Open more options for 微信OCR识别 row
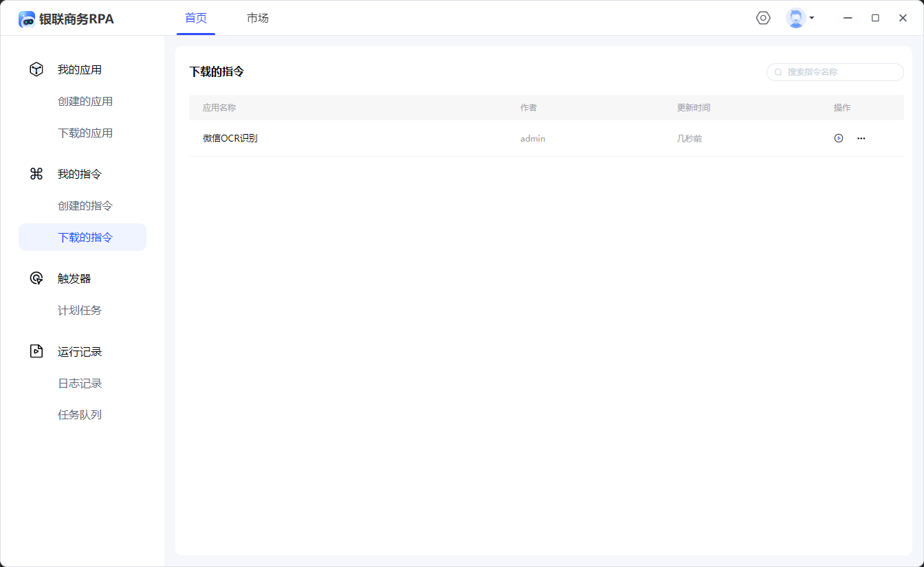The image size is (924, 567). (x=861, y=138)
